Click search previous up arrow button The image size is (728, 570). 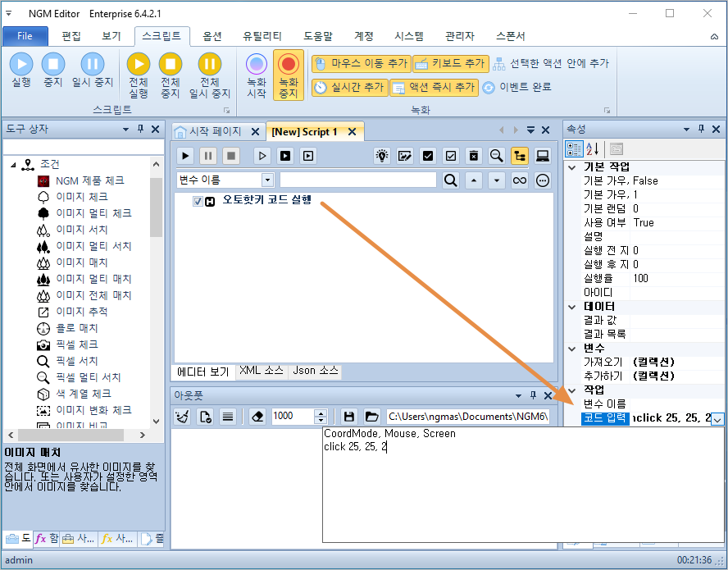[474, 180]
